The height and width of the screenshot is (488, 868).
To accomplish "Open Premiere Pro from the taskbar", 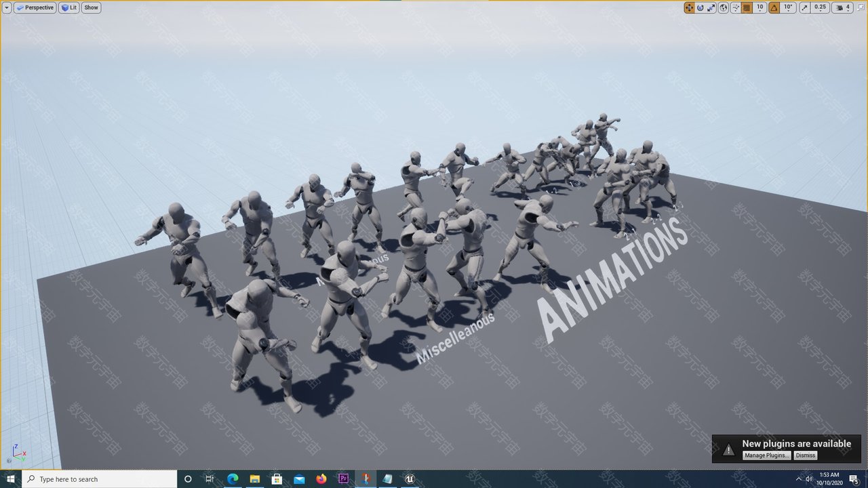I will click(343, 479).
